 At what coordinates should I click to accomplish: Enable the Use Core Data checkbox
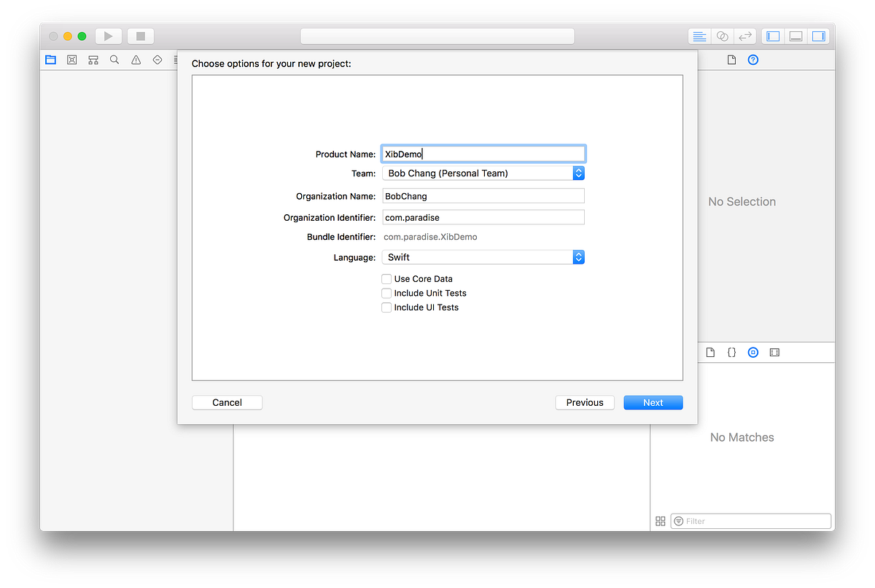point(386,278)
